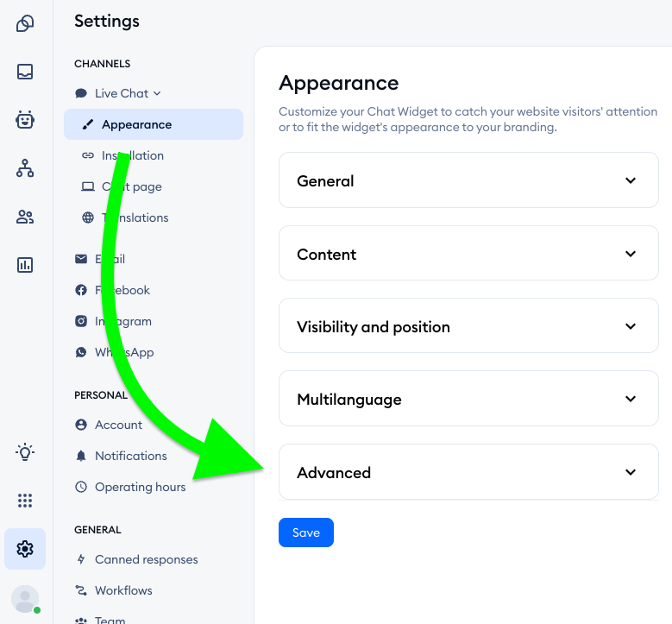
Task: Open the analytics chart icon
Action: point(25,265)
